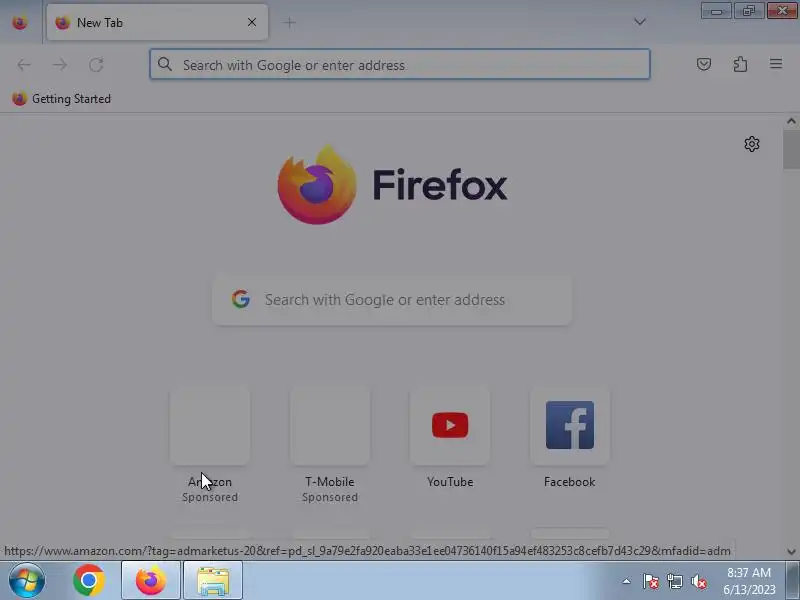
Task: Go forward one page
Action: tap(60, 65)
